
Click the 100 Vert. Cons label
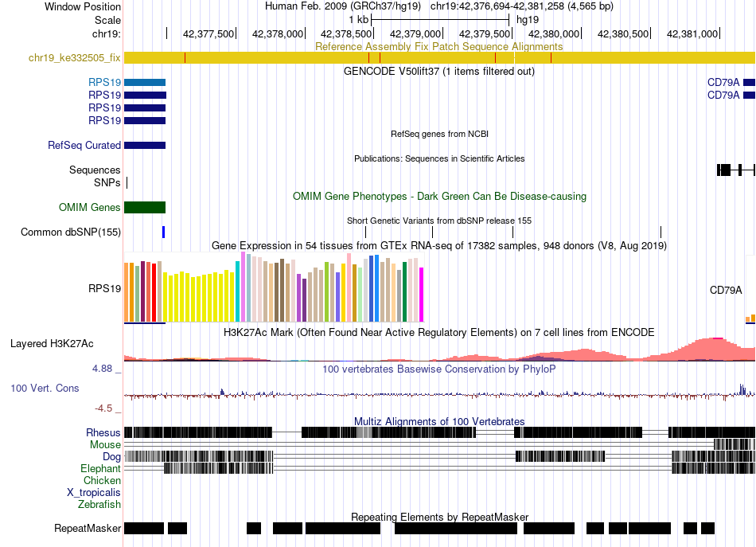pyautogui.click(x=45, y=389)
